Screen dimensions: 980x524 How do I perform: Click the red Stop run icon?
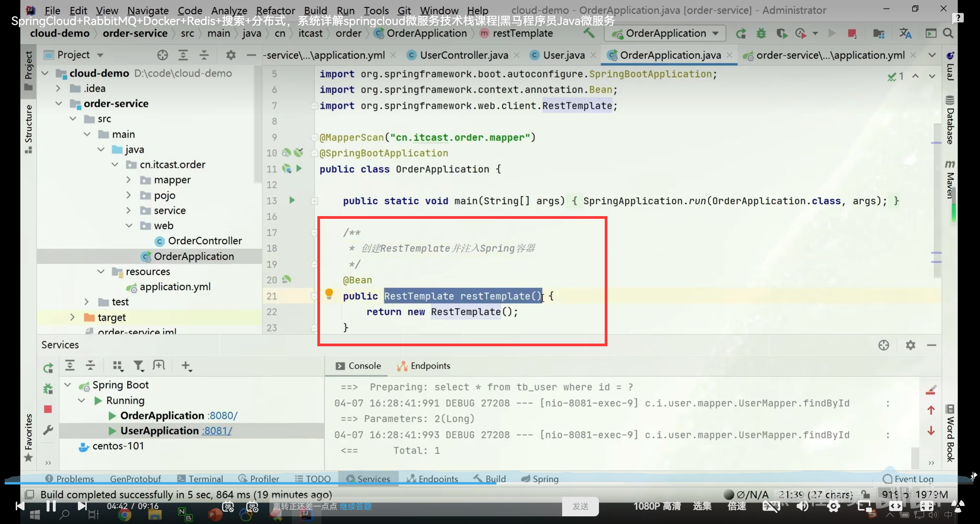tap(852, 33)
